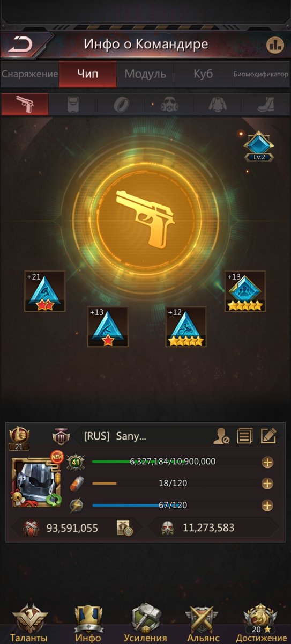Select the boot slot icon
Image resolution: width=291 pixels, height=644 pixels.
click(266, 104)
